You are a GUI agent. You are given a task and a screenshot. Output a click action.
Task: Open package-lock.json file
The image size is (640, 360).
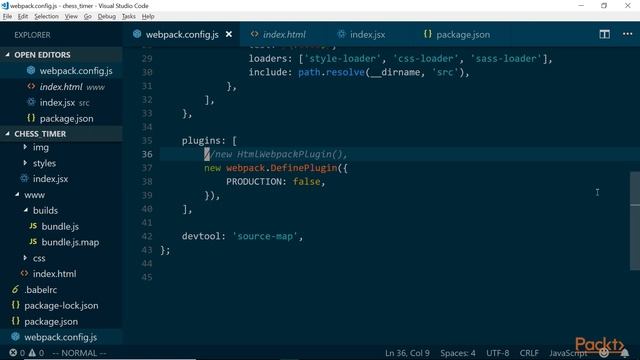click(61, 305)
